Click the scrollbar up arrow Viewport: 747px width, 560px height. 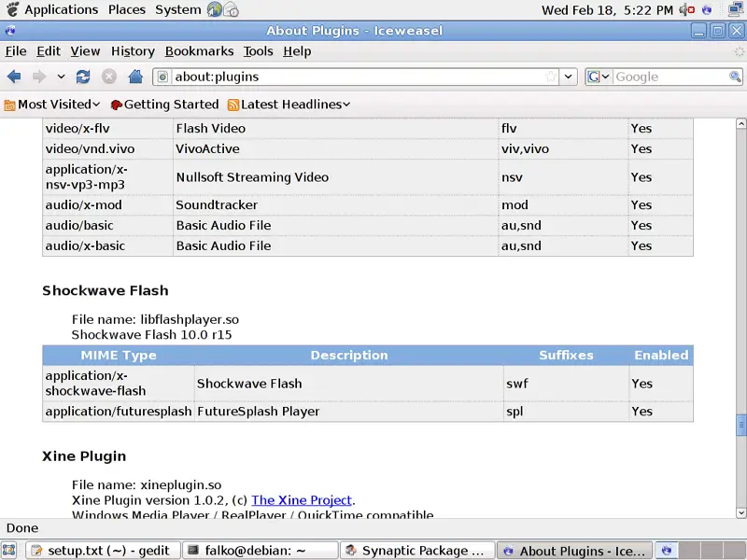coord(740,124)
